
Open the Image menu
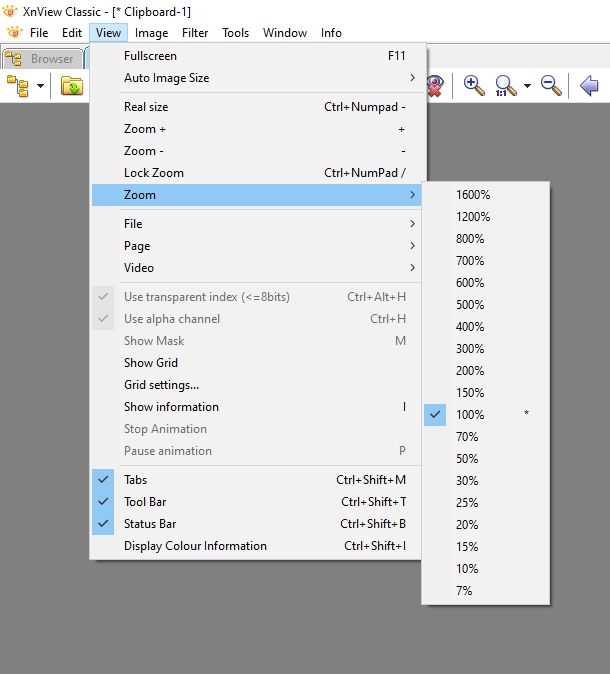click(x=151, y=33)
